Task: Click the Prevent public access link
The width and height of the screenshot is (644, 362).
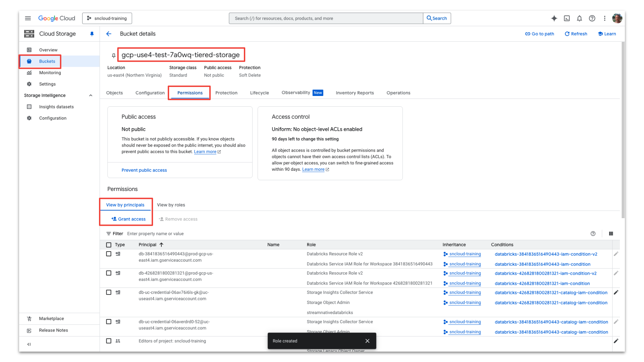Action: point(144,170)
